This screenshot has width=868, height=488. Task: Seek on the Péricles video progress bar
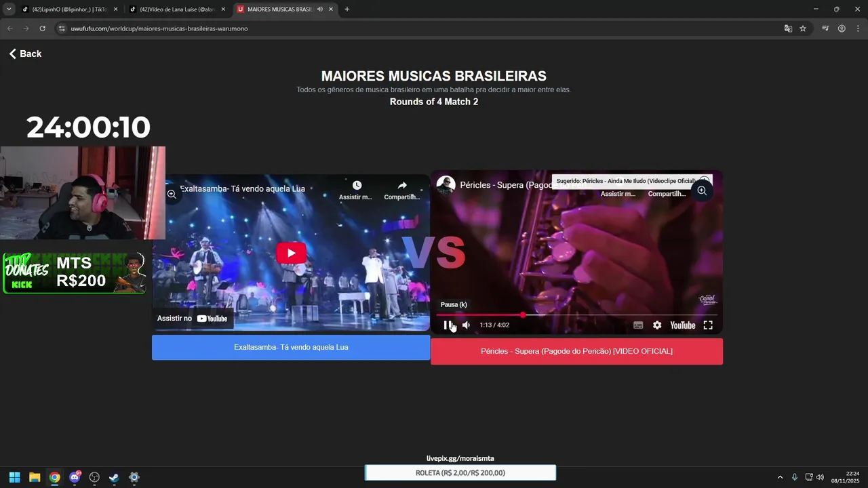pyautogui.click(x=576, y=314)
